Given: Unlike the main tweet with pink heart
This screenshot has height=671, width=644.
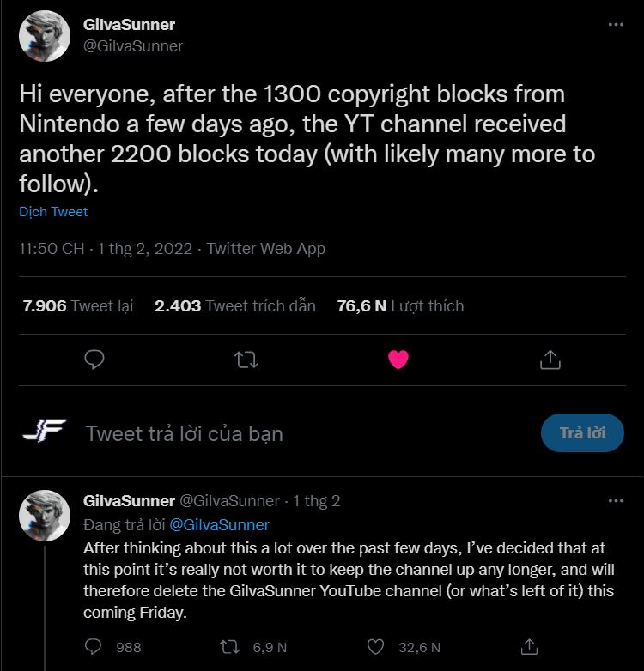Looking at the screenshot, I should click(x=398, y=360).
